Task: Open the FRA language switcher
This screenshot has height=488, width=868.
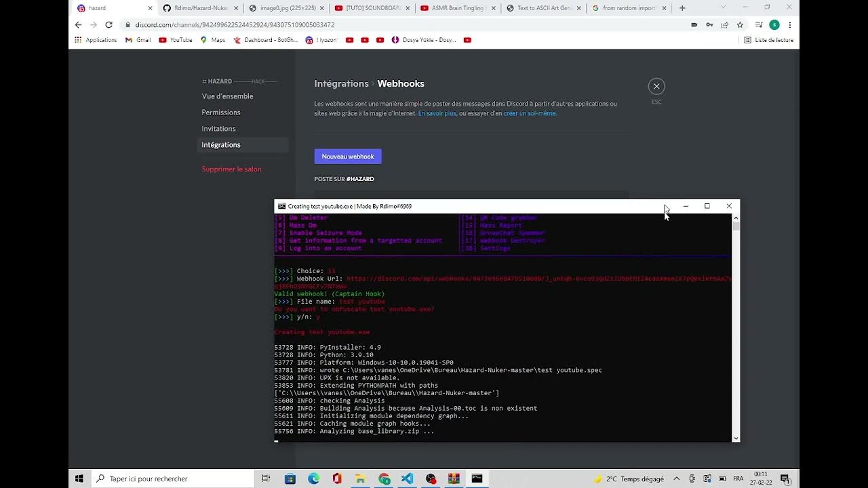Action: [x=738, y=479]
